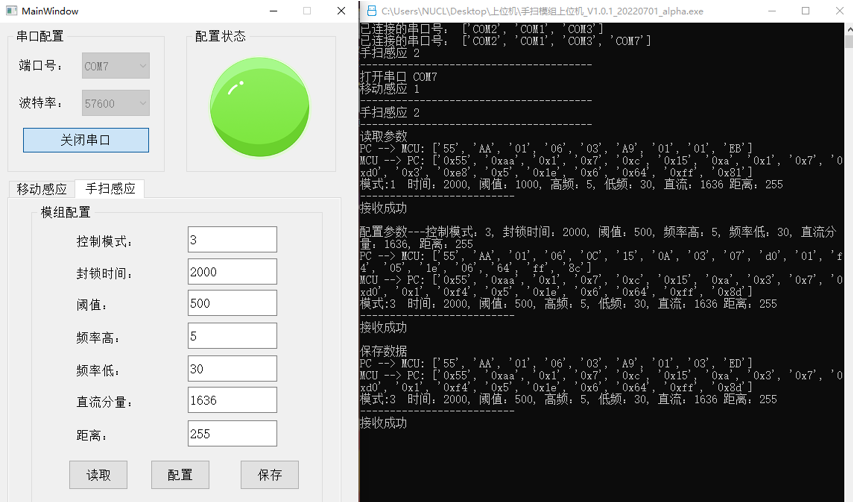The height and width of the screenshot is (502, 853).
Task: Select the 手扫感应 tab
Action: click(x=110, y=188)
